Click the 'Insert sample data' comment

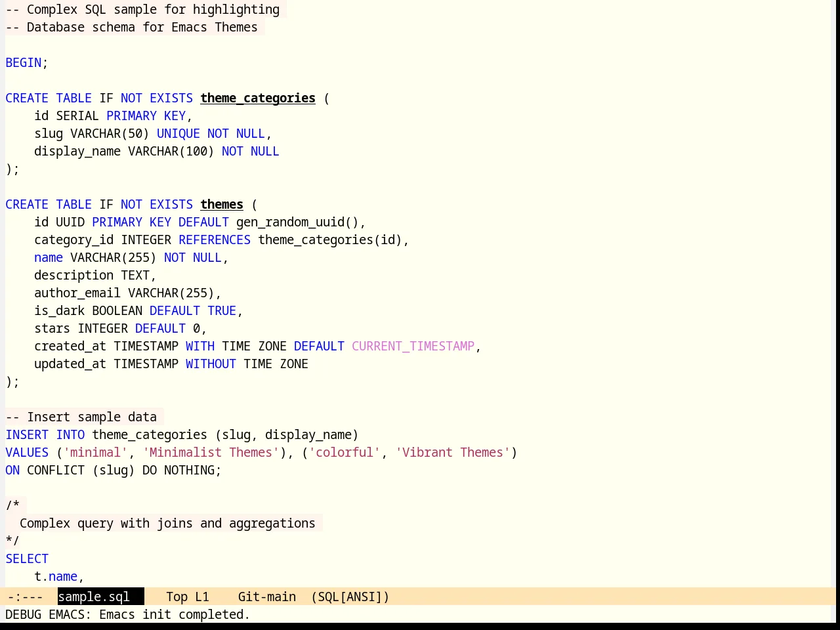click(81, 417)
